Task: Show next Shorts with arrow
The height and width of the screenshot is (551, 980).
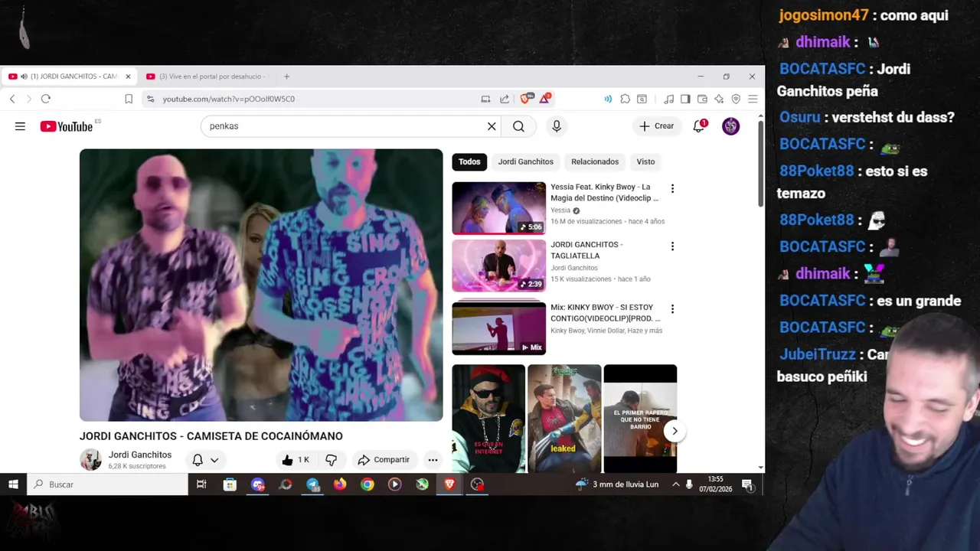Action: pos(675,431)
